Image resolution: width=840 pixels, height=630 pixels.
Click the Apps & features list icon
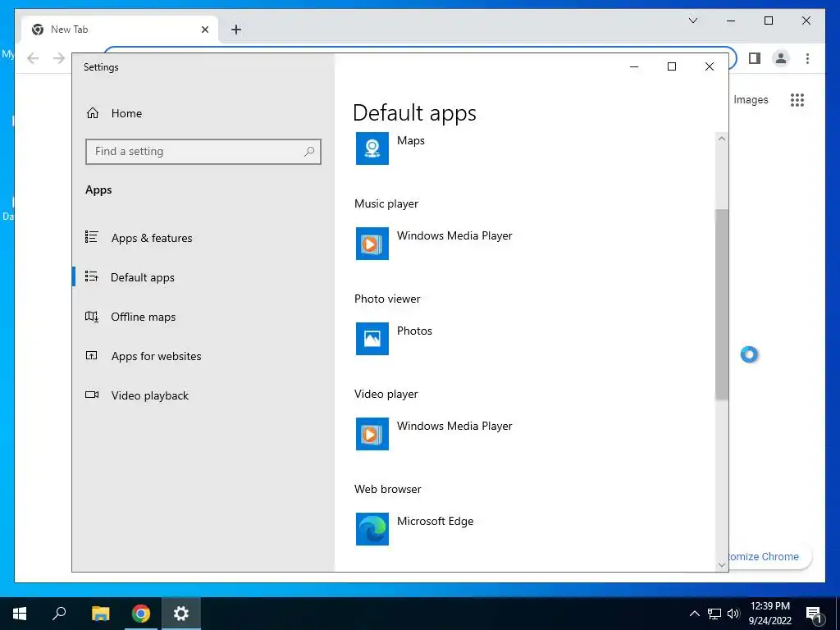(92, 237)
